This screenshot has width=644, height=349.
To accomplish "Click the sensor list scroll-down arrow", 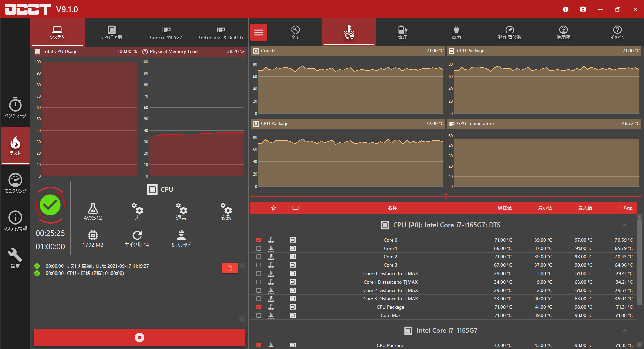I will (640, 345).
